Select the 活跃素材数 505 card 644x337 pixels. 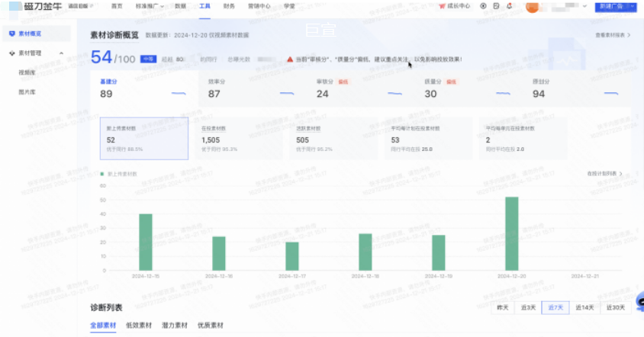[333, 138]
